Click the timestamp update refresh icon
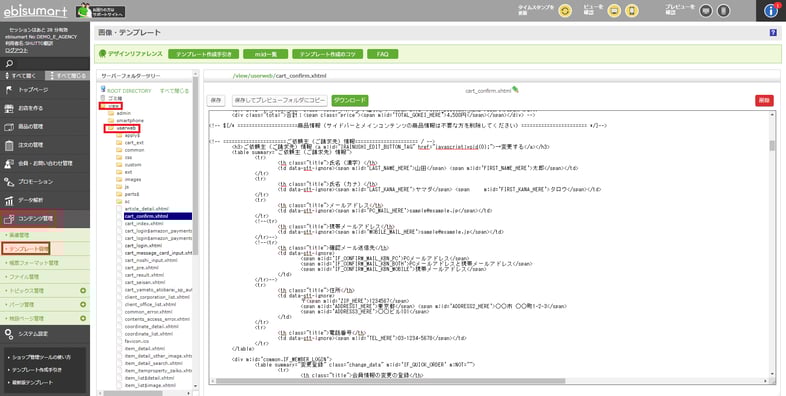The height and width of the screenshot is (396, 786). point(565,11)
